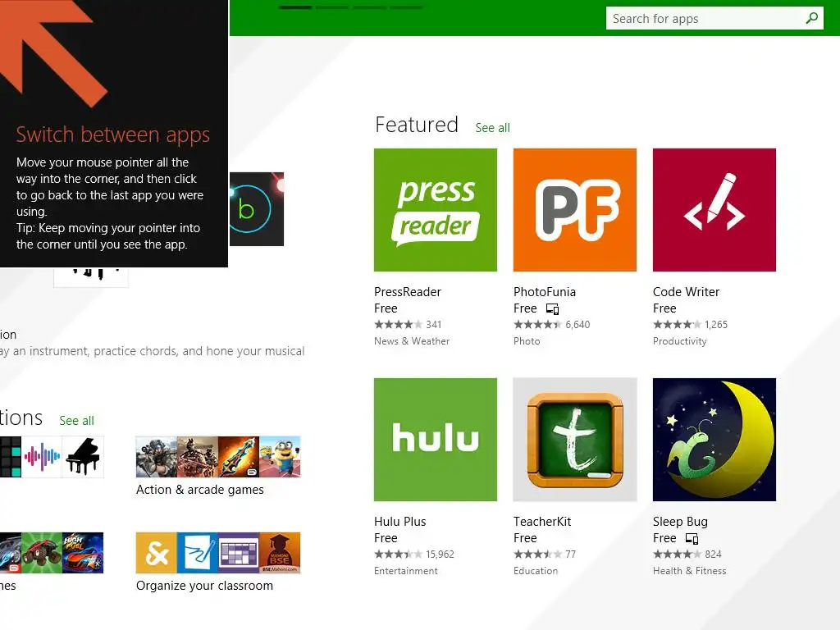Click the sword game thumbnail
The width and height of the screenshot is (840, 630).
point(239,457)
